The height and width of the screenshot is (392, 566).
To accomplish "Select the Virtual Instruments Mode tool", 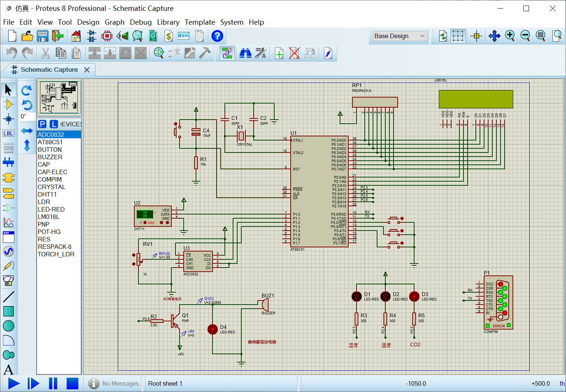I will click(8, 280).
